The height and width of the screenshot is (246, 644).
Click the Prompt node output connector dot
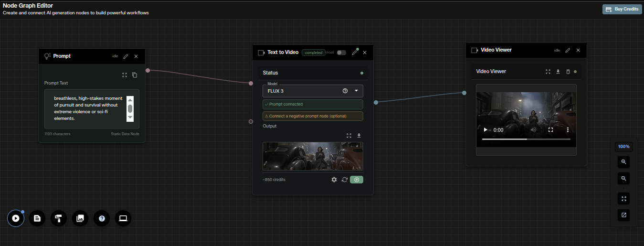pyautogui.click(x=148, y=70)
